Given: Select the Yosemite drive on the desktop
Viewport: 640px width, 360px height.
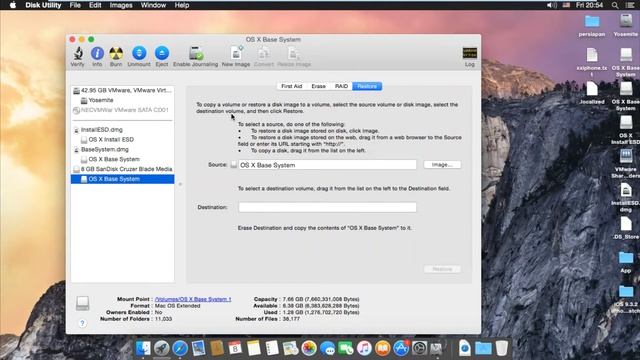Looking at the screenshot, I should tap(626, 25).
